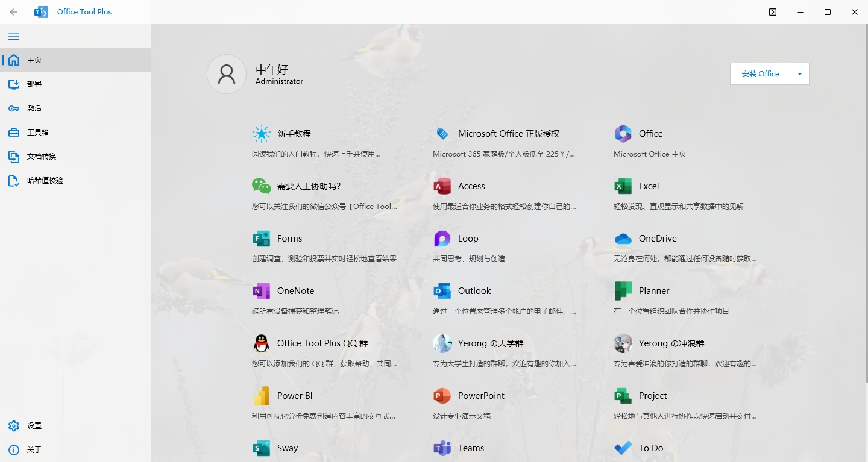Open the Office hexagon icon
Image resolution: width=868 pixels, height=462 pixels.
tap(623, 134)
